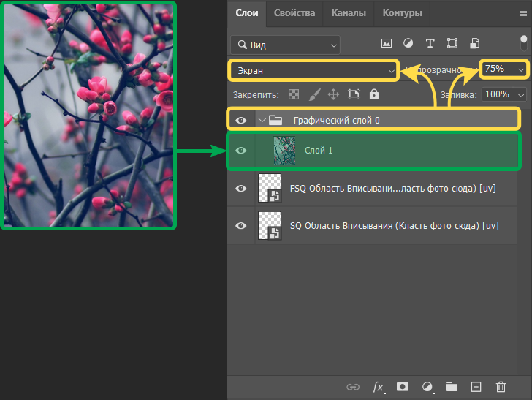
Task: Click the Заливка 100% fill field
Action: pyautogui.click(x=497, y=94)
